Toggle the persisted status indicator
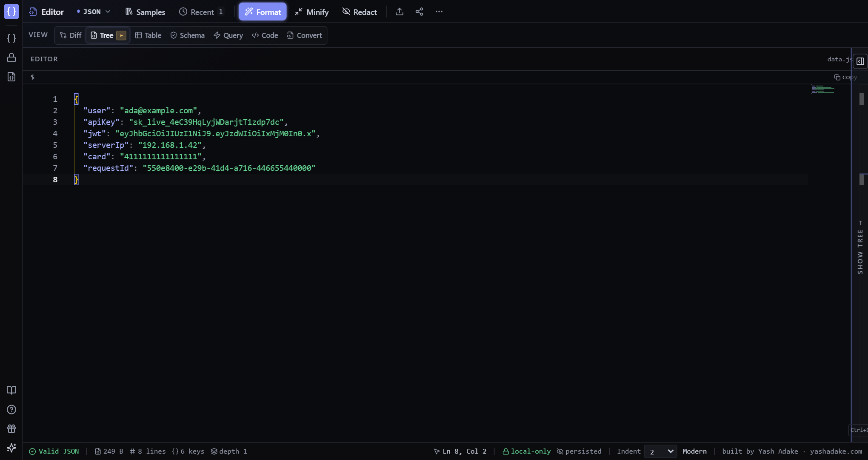This screenshot has width=868, height=460. [579, 451]
